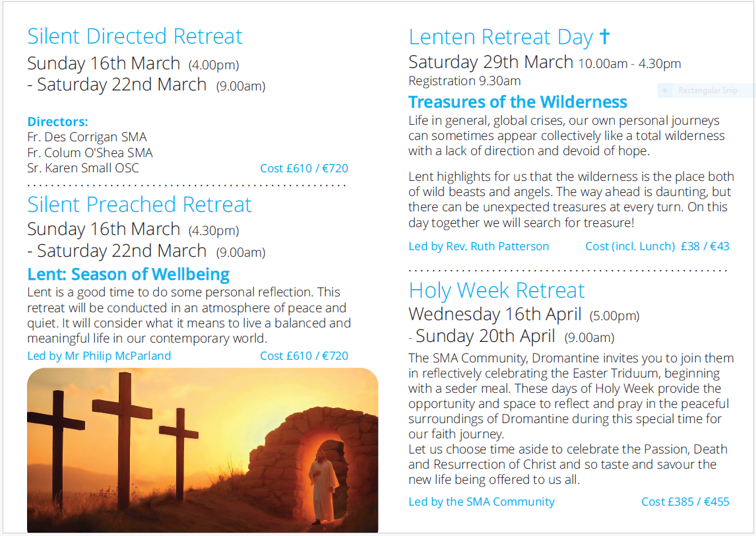This screenshot has width=756, height=536.
Task: Click Cost (incl. Lunch) £38 / €43
Action: tap(657, 246)
